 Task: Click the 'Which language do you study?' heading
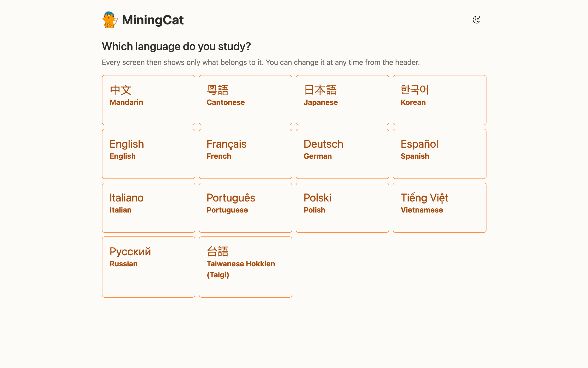pyautogui.click(x=176, y=46)
